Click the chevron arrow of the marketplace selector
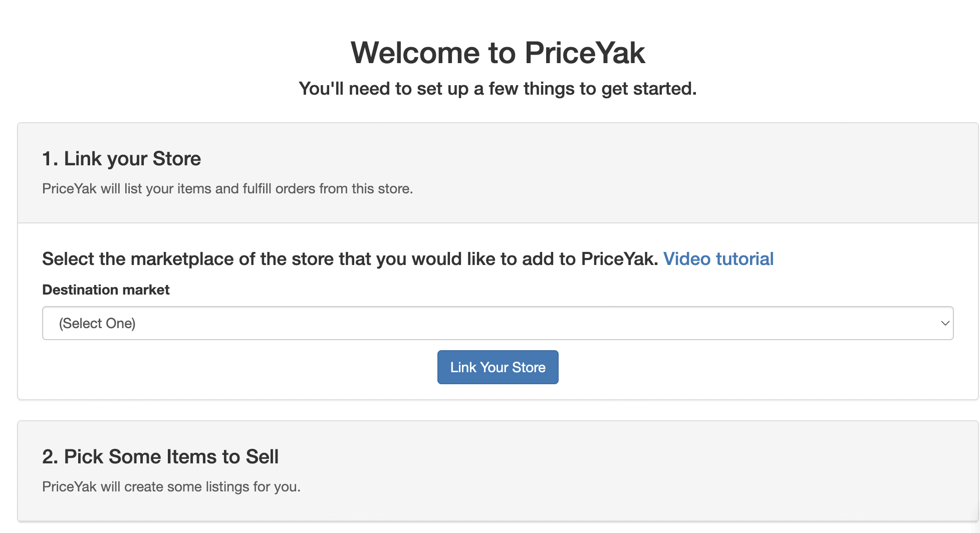The height and width of the screenshot is (533, 980). [x=945, y=323]
